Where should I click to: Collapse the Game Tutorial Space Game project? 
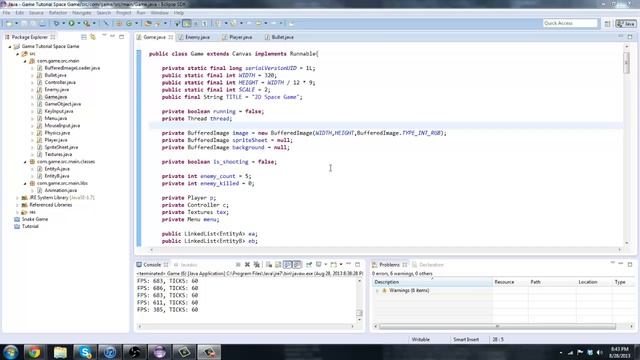tap(10, 47)
